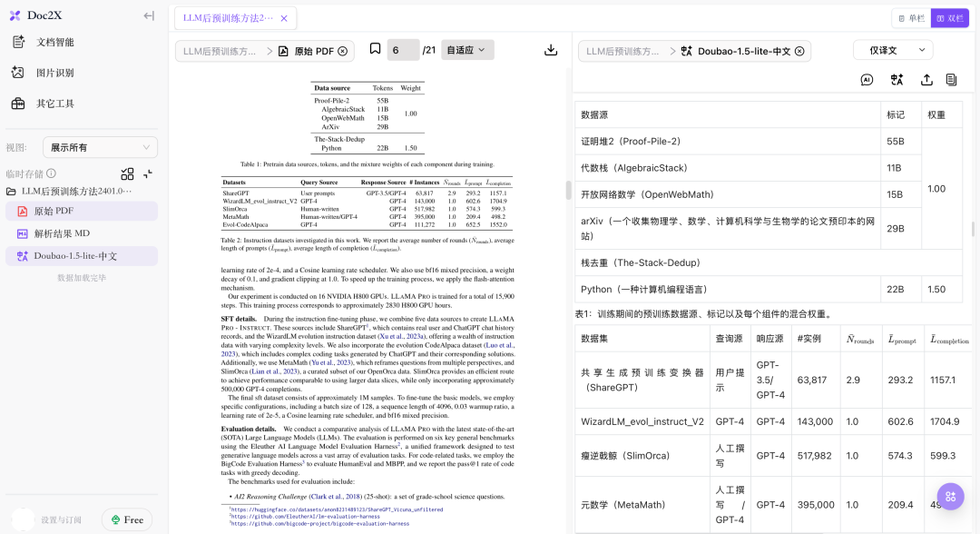Image resolution: width=980 pixels, height=534 pixels.
Task: Click the PDF pane vertical scrollbar
Action: tap(568, 190)
